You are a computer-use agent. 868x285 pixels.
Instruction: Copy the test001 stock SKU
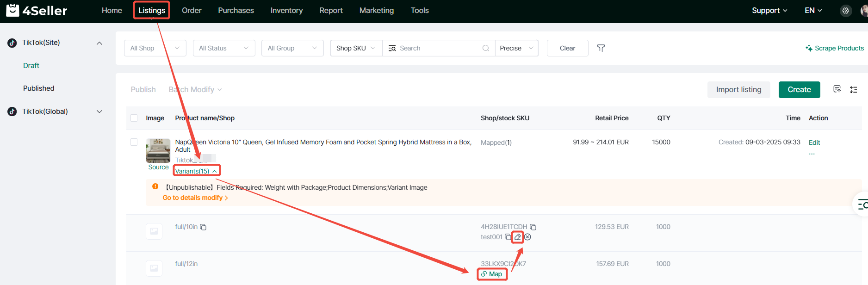tap(508, 237)
